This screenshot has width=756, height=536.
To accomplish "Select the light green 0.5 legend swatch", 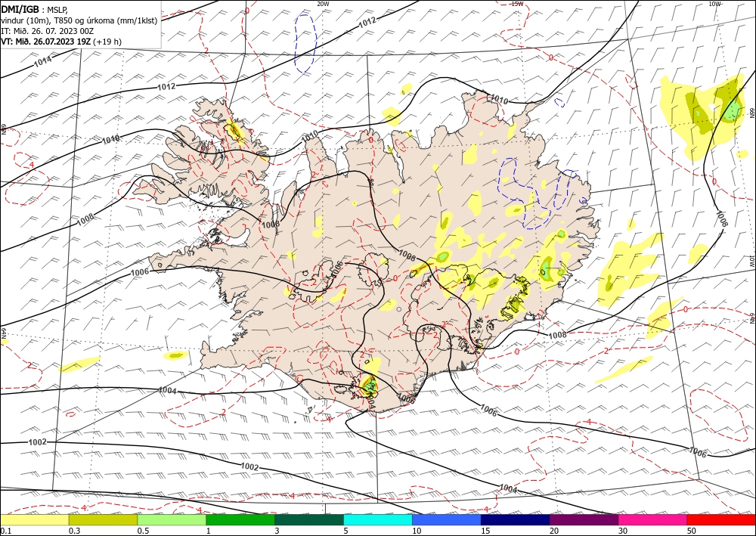I will (172, 519).
